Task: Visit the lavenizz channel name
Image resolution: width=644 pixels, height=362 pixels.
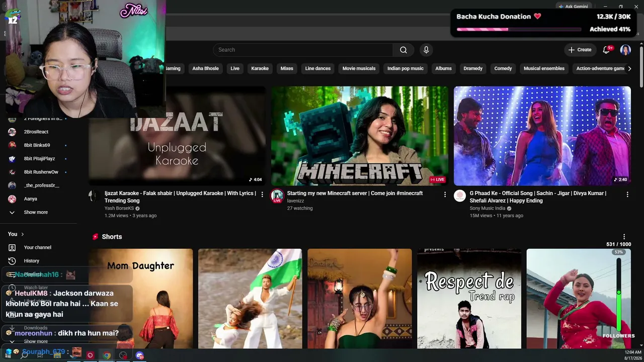Action: [x=296, y=201]
